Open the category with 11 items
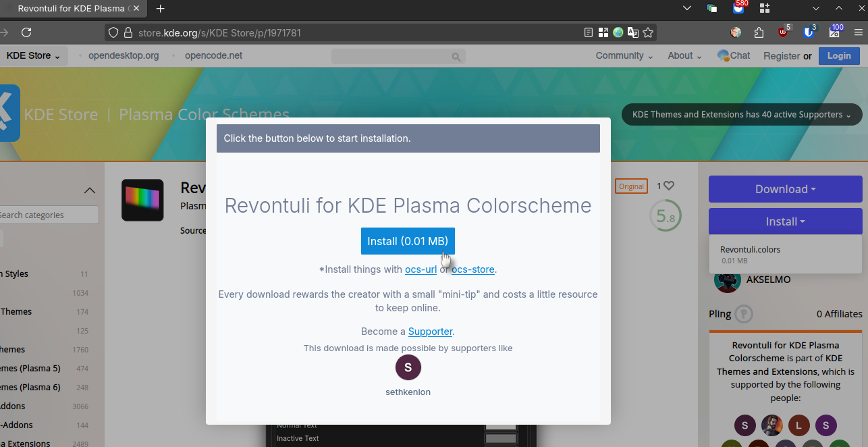Screen dimensions: 868x447 click(45, 274)
